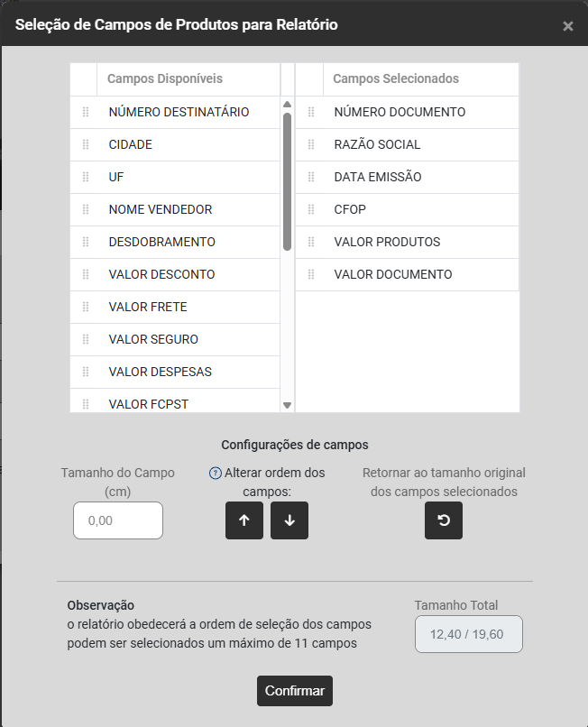
Task: Select VALOR DOCUMENTO selected field
Action: click(x=393, y=274)
